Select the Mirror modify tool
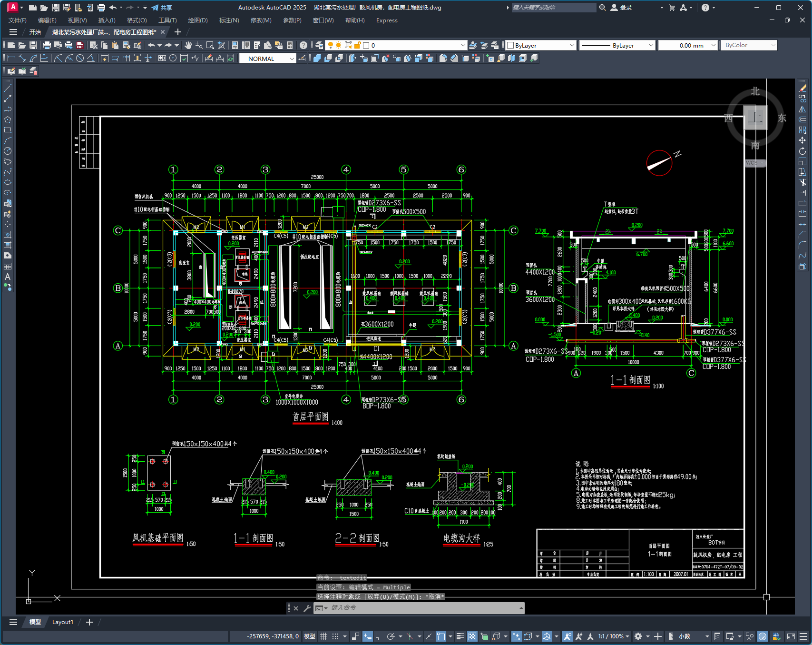The image size is (812, 645). coord(802,109)
